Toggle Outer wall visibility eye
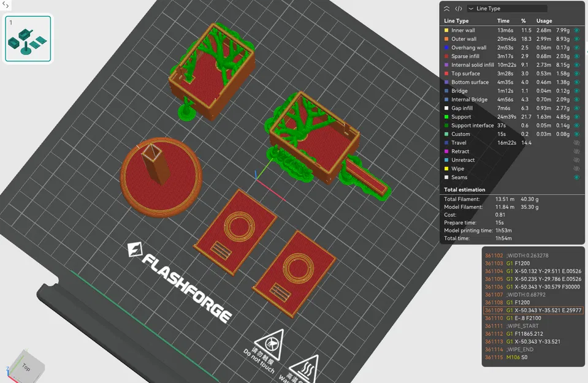The image size is (588, 383). click(x=577, y=39)
